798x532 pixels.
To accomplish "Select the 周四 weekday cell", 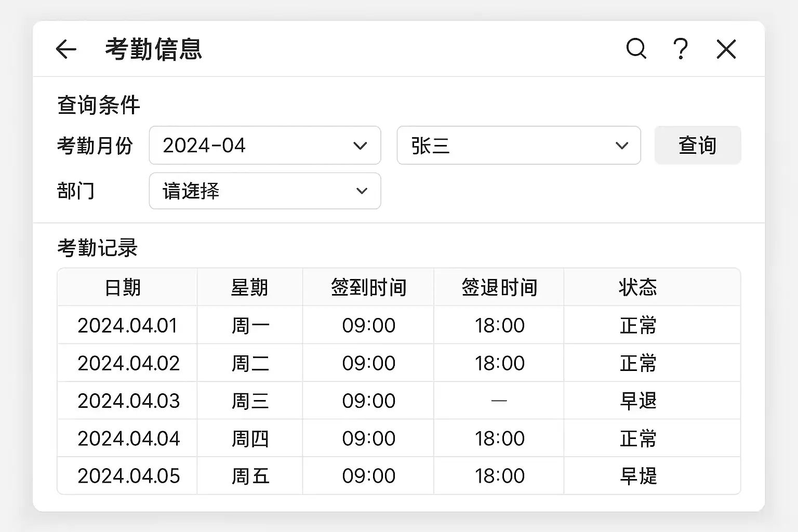I will (250, 438).
